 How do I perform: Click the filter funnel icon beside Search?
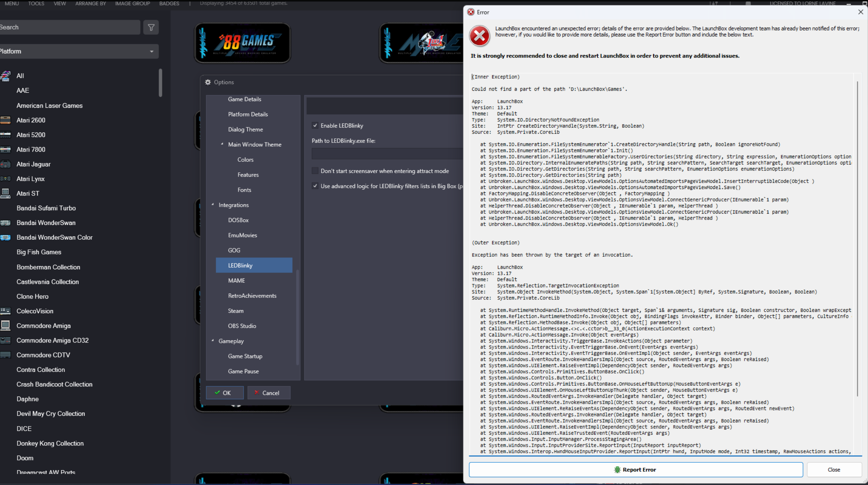151,27
